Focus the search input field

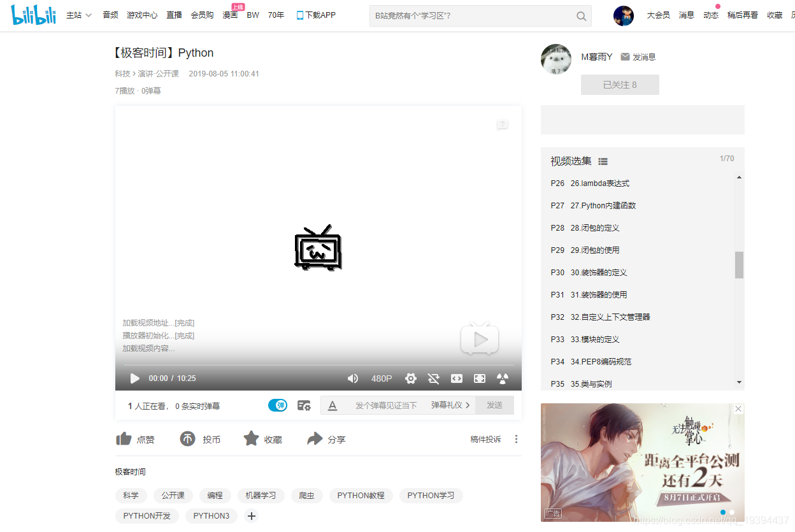(473, 16)
